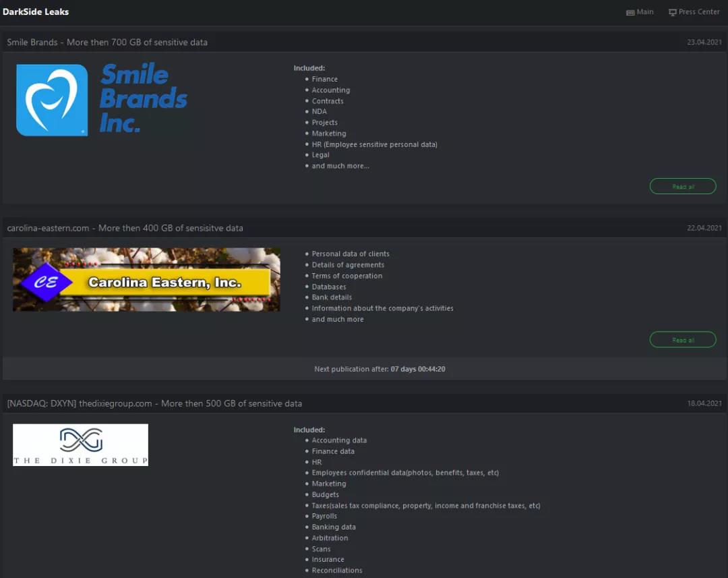728x578 pixels.
Task: Select the Banking data list item
Action: coord(334,527)
